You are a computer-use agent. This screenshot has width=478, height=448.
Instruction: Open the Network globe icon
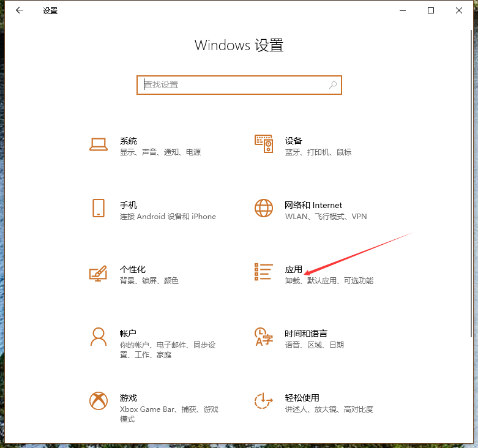263,208
